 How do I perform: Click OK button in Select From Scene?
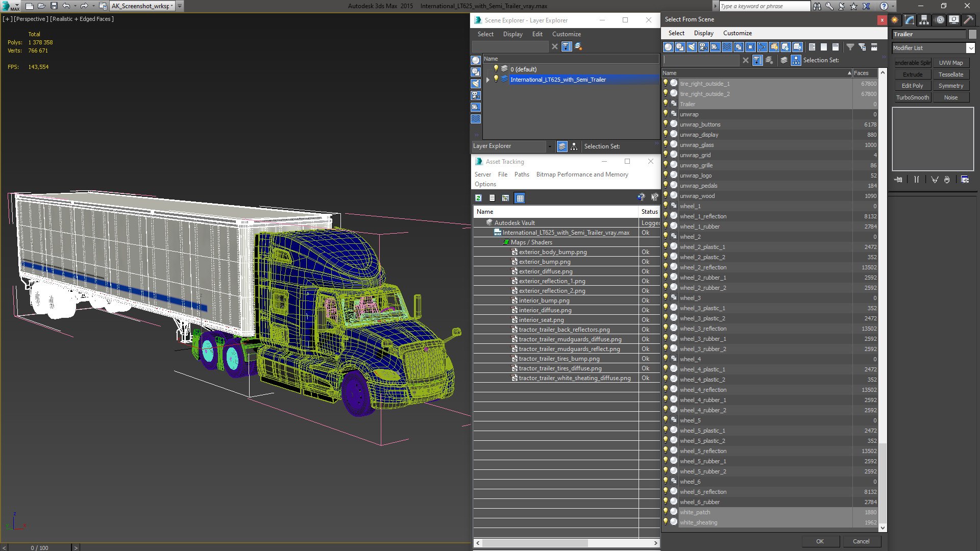(x=820, y=541)
